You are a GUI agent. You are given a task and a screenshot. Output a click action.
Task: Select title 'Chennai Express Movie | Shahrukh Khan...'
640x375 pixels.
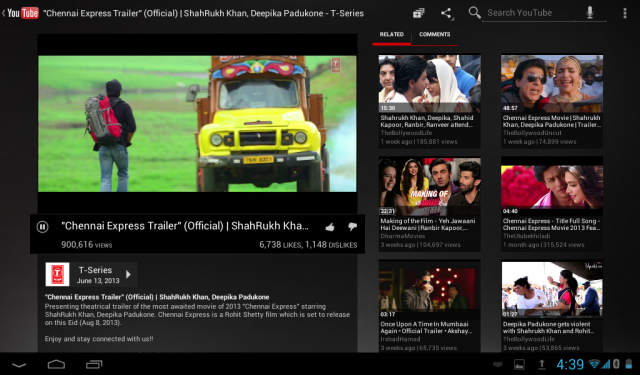[x=552, y=121]
